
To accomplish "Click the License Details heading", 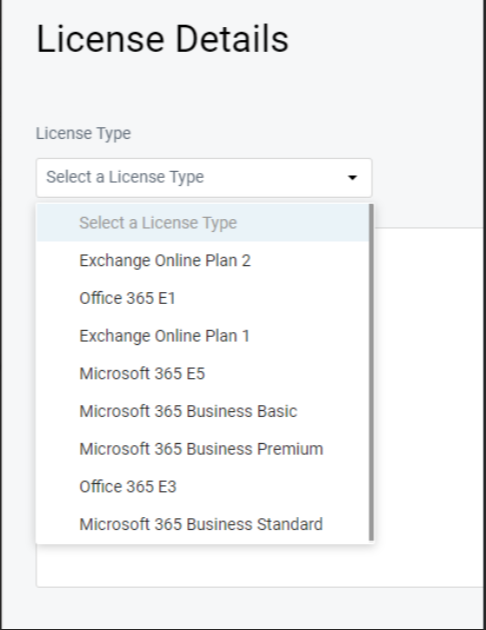I will pyautogui.click(x=162, y=39).
